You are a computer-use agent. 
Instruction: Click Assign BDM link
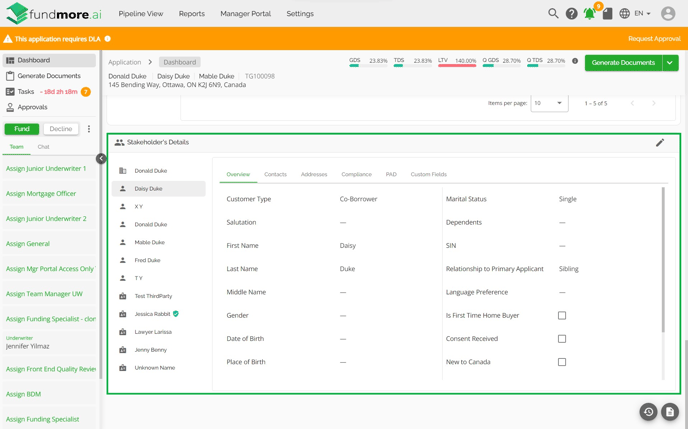click(x=23, y=394)
